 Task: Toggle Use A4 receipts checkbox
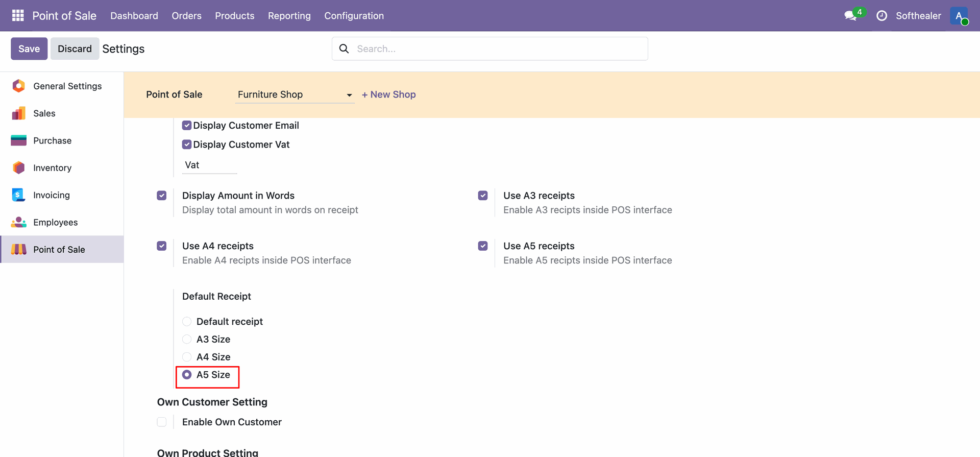coord(162,246)
